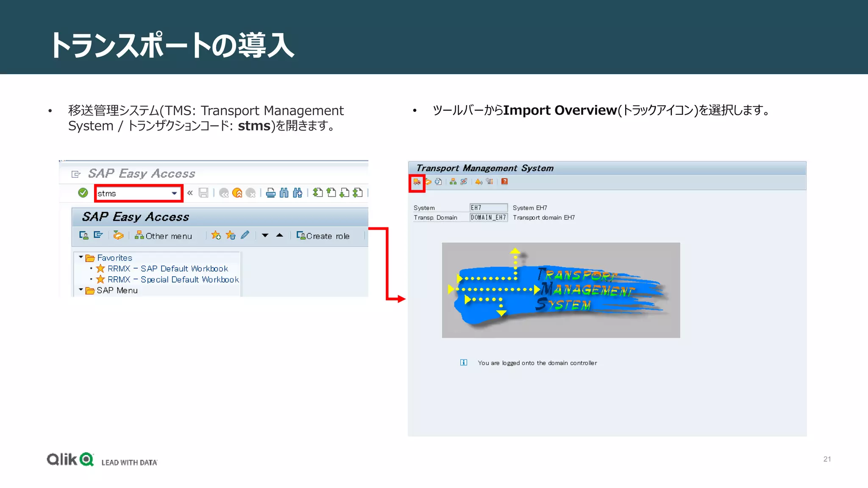Click the Previous Page icon
The width and height of the screenshot is (868, 488).
pyautogui.click(x=331, y=193)
